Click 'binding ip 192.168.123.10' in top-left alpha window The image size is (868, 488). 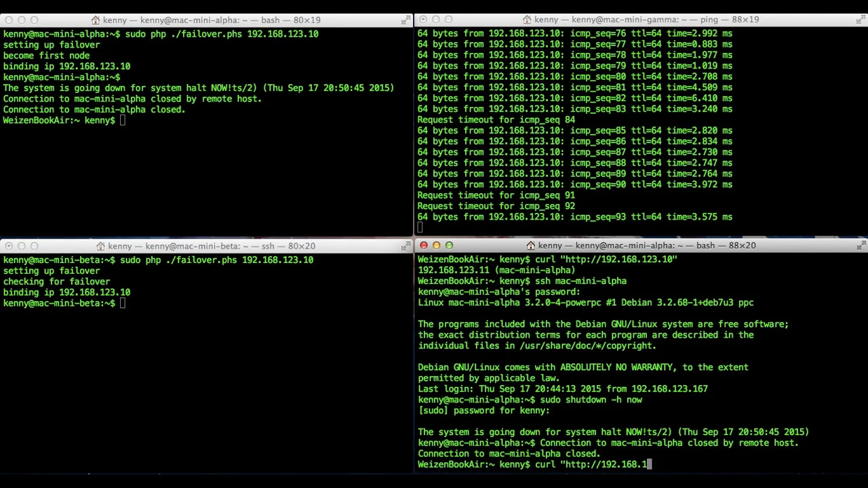66,66
